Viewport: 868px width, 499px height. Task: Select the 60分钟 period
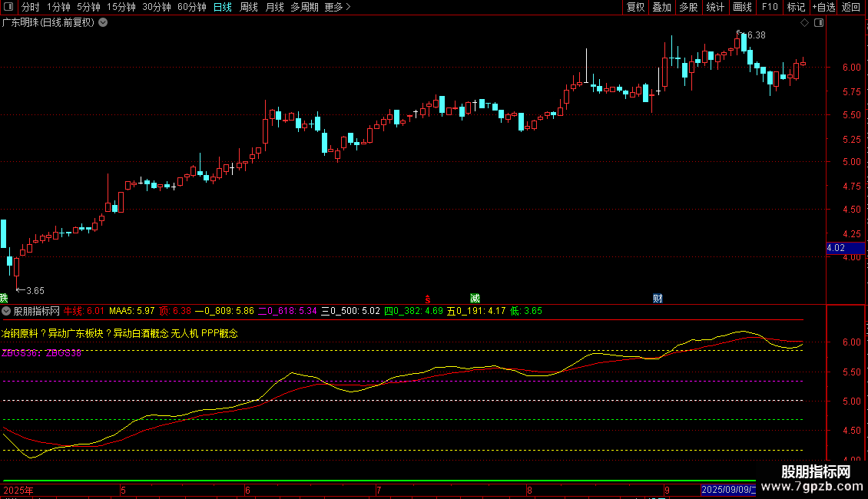191,7
